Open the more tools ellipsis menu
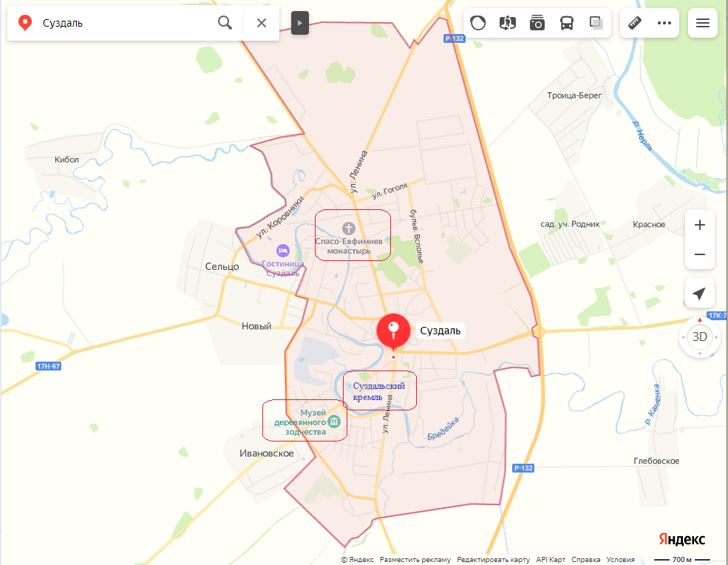This screenshot has height=565, width=728. click(x=664, y=23)
